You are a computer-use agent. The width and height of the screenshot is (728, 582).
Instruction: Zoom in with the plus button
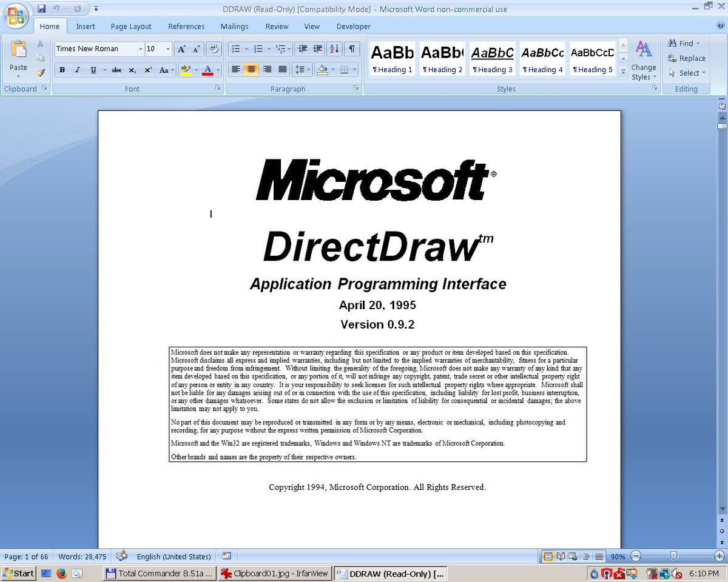click(x=720, y=556)
